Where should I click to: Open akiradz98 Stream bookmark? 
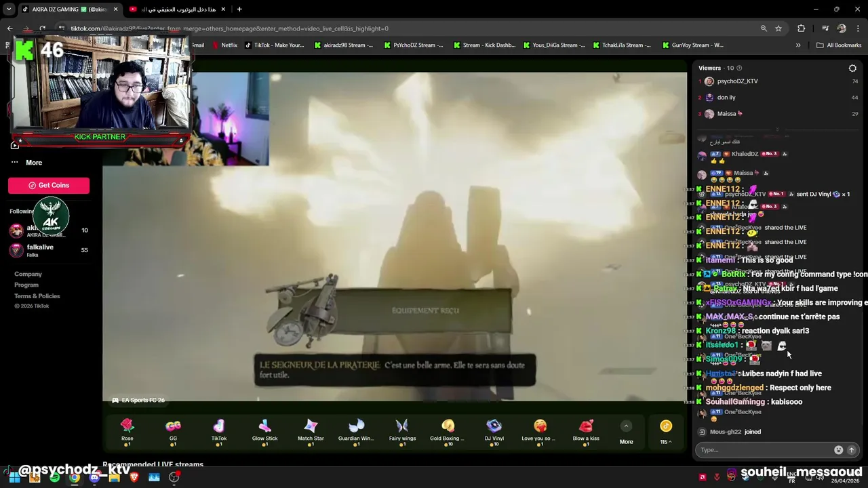pyautogui.click(x=343, y=45)
